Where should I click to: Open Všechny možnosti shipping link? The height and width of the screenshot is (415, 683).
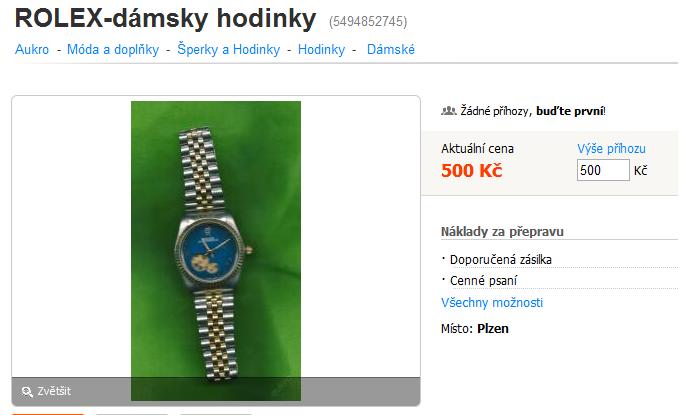[x=492, y=303]
